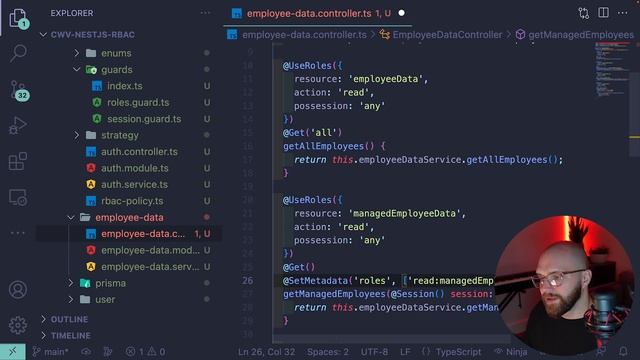640x360 pixels.
Task: Open the Manage settings gear
Action: point(18,325)
